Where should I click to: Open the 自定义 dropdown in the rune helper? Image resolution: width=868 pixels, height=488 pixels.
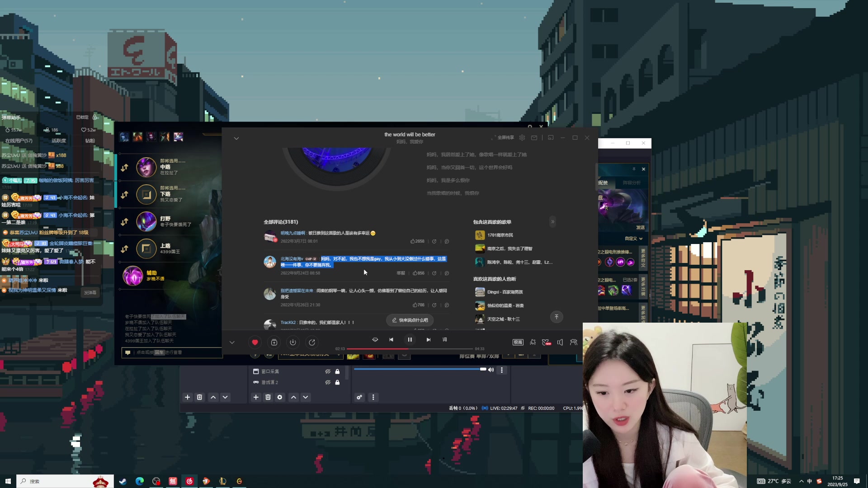[634, 239]
